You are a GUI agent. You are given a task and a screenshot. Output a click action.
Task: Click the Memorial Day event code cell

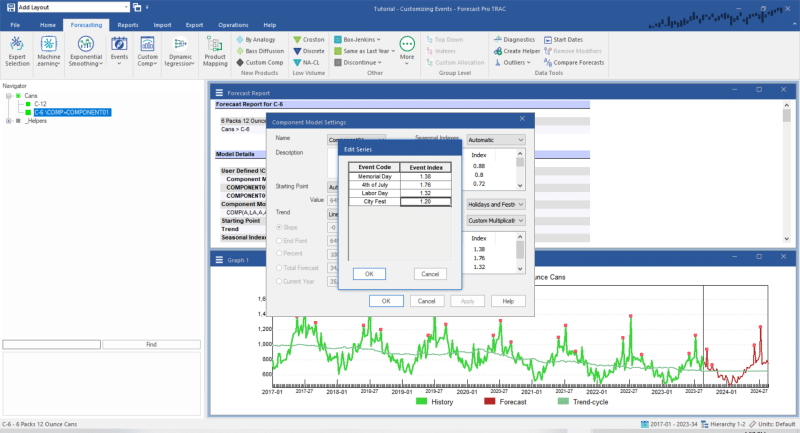click(x=375, y=176)
